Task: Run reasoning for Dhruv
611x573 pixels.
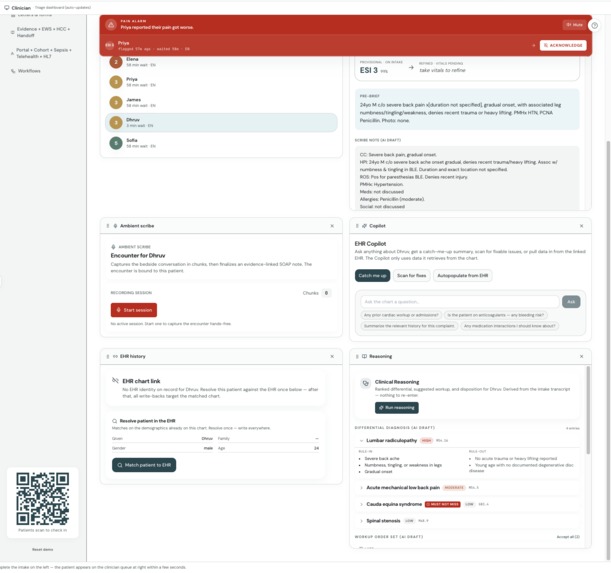Action: pos(397,407)
